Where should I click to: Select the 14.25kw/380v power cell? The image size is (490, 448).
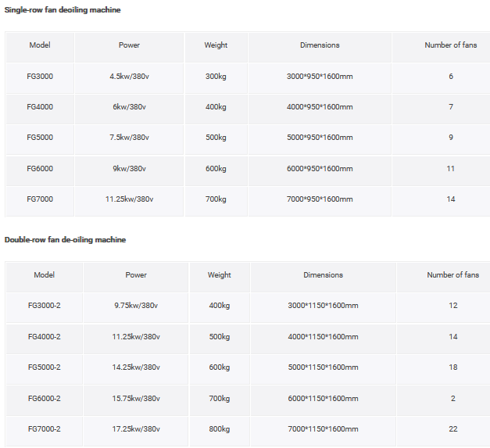coord(136,367)
